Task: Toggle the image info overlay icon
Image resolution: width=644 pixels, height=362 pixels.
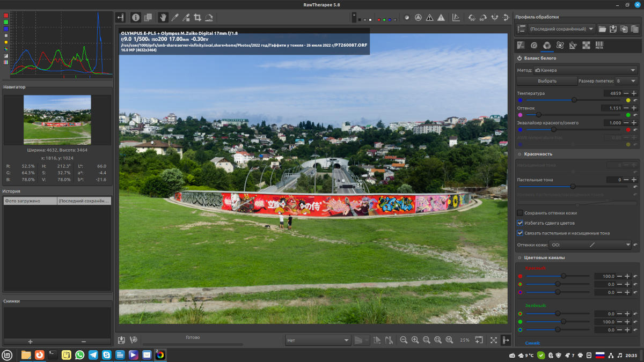Action: coord(136,17)
